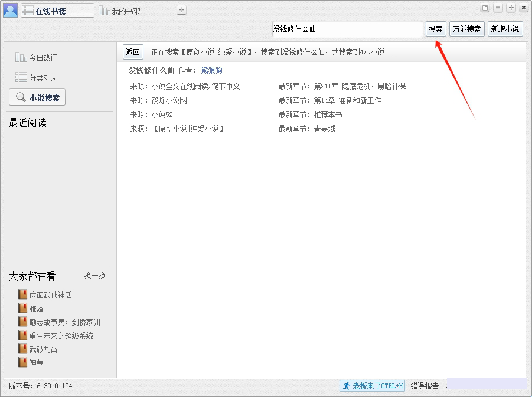Screen dimensions: 532x397
Task: Open author link 戴狼狗
Action: (x=211, y=70)
